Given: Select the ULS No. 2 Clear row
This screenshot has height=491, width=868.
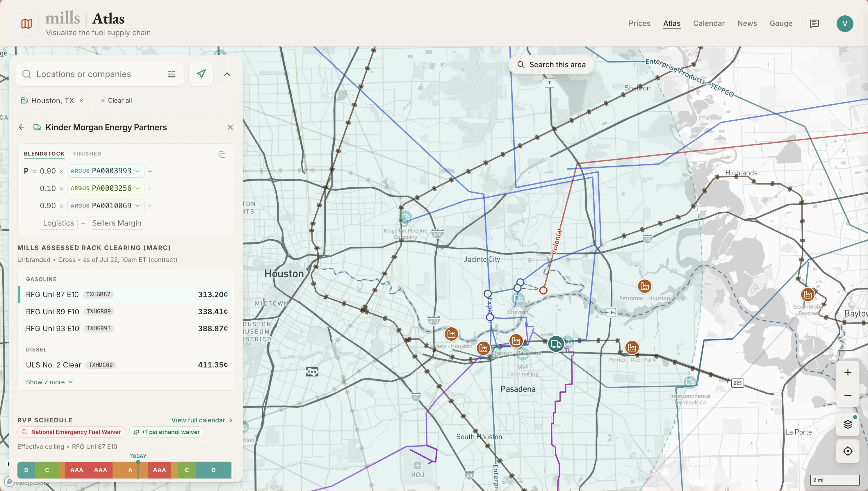Looking at the screenshot, I should coord(126,365).
